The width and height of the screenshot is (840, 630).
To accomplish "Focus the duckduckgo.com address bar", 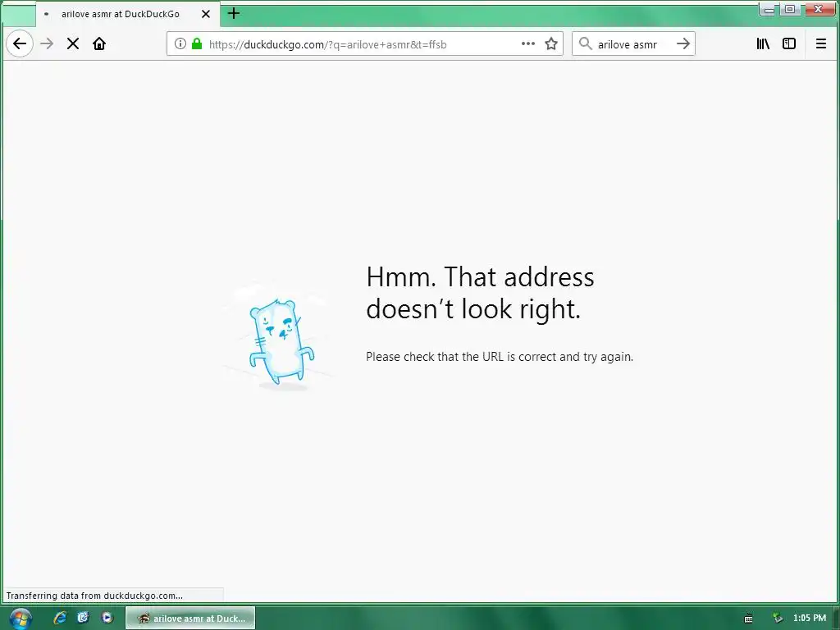I will [x=364, y=44].
